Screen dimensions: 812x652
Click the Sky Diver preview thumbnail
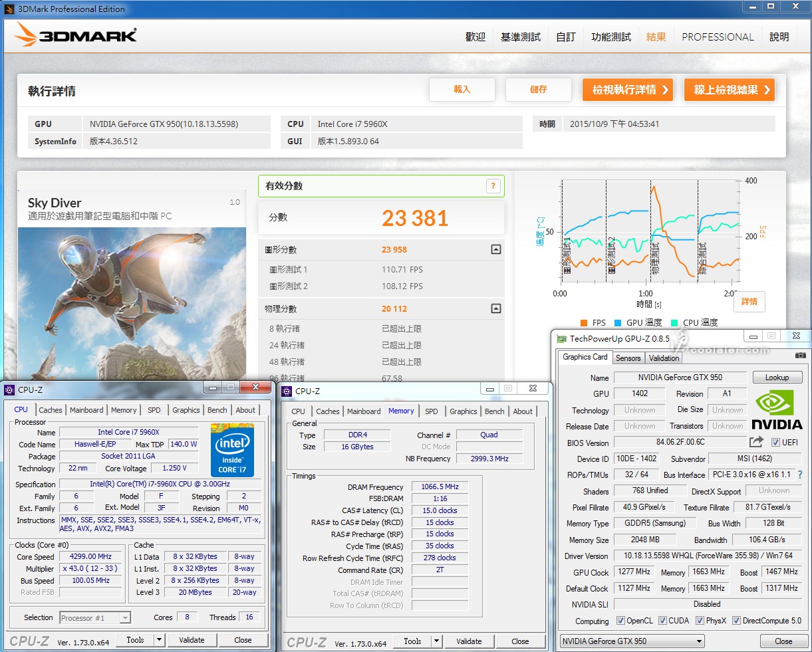(x=132, y=304)
